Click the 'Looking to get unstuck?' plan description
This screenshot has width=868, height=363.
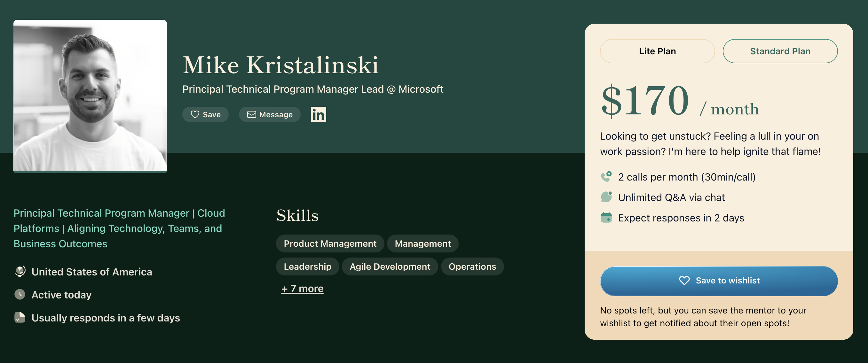[710, 144]
